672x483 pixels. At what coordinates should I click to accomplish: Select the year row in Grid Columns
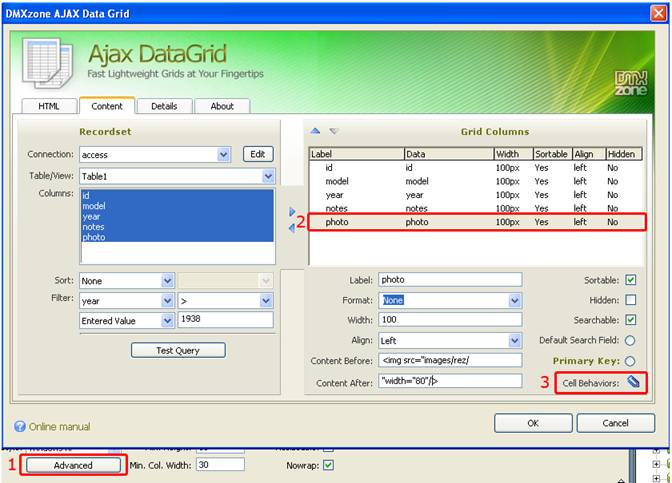(x=476, y=195)
